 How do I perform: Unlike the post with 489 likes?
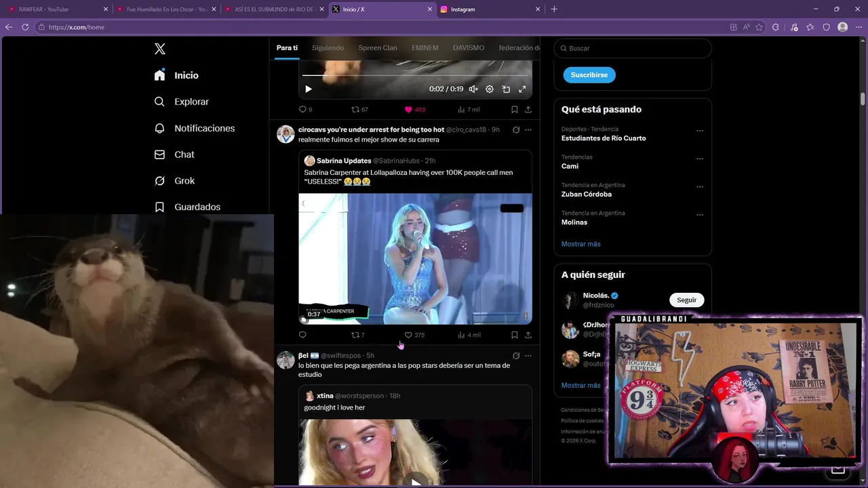coord(415,109)
